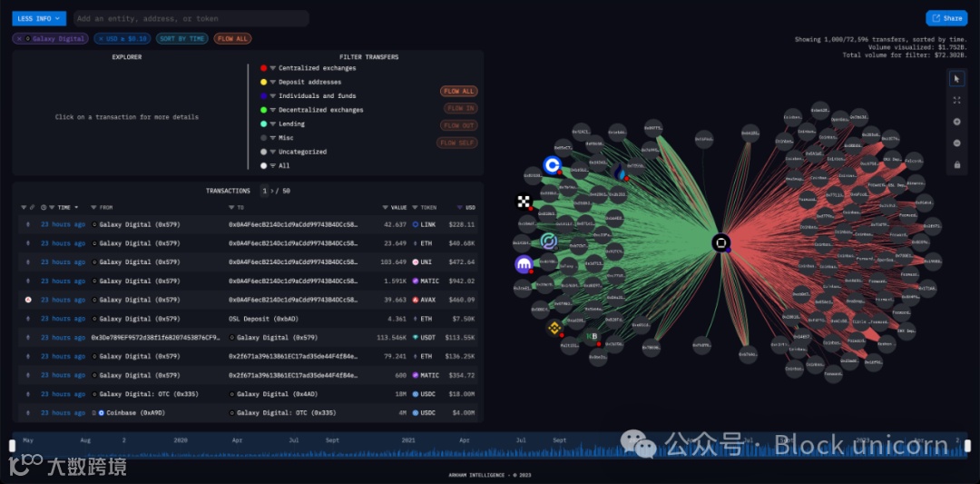Image resolution: width=980 pixels, height=484 pixels.
Task: Open 0x3De789EF9572d38f1f68 sender address
Action: [x=156, y=338]
